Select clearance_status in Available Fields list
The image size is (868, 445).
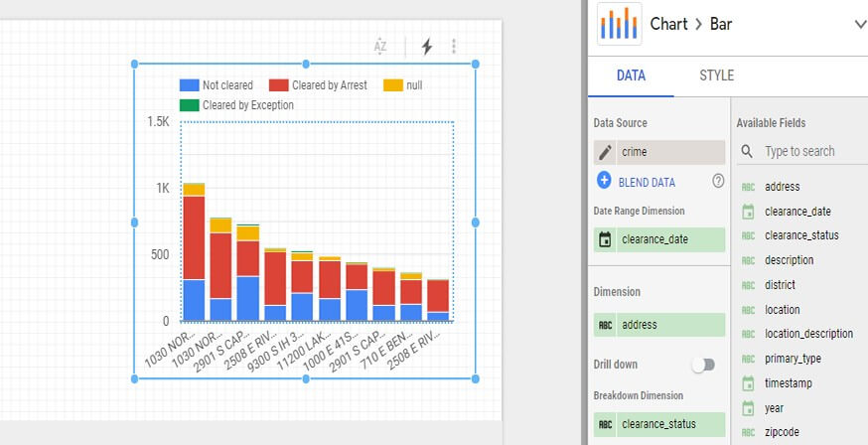click(x=801, y=235)
